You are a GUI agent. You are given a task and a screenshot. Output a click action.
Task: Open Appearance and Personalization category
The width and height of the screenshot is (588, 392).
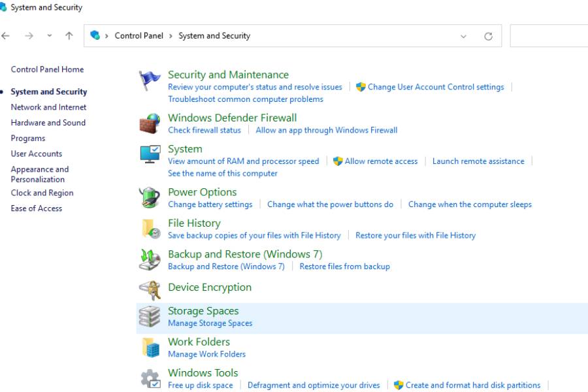click(40, 174)
